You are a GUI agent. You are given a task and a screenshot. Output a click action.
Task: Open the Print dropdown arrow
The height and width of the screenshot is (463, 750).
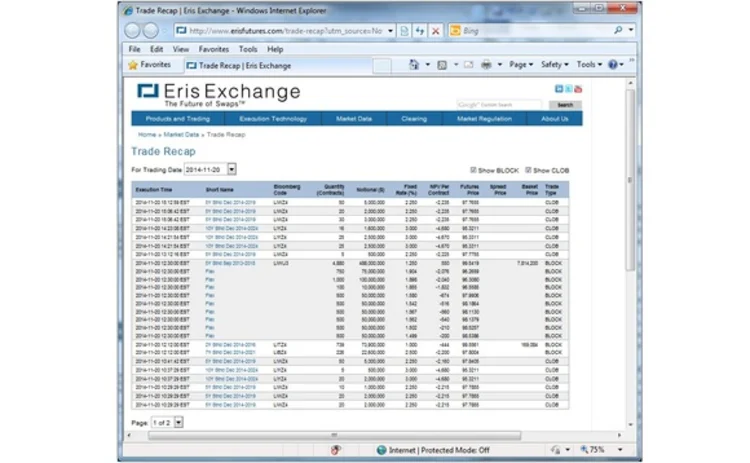499,65
